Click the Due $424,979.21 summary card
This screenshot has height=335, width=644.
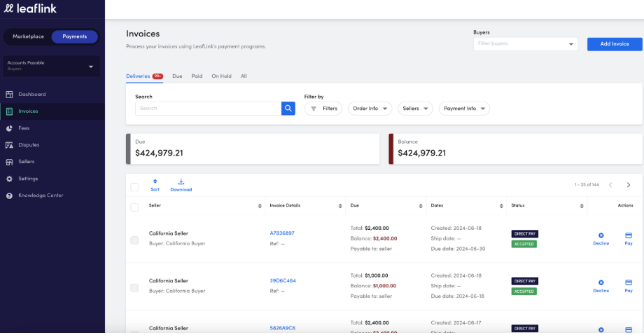tap(253, 149)
